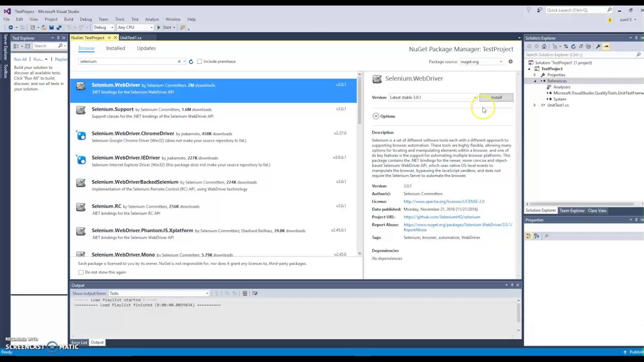Click the Pending Changes Filter icon in Solution Explorer
The width and height of the screenshot is (644, 362).
555,46
